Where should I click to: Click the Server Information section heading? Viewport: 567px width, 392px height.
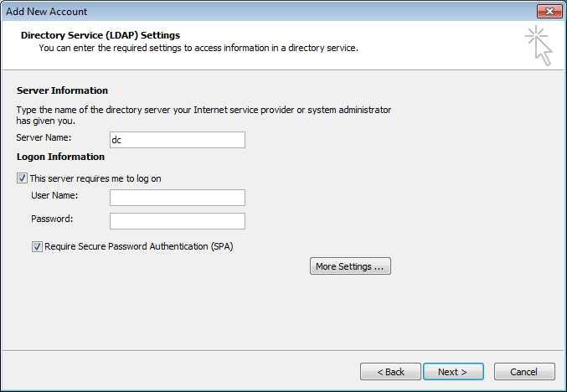62,90
